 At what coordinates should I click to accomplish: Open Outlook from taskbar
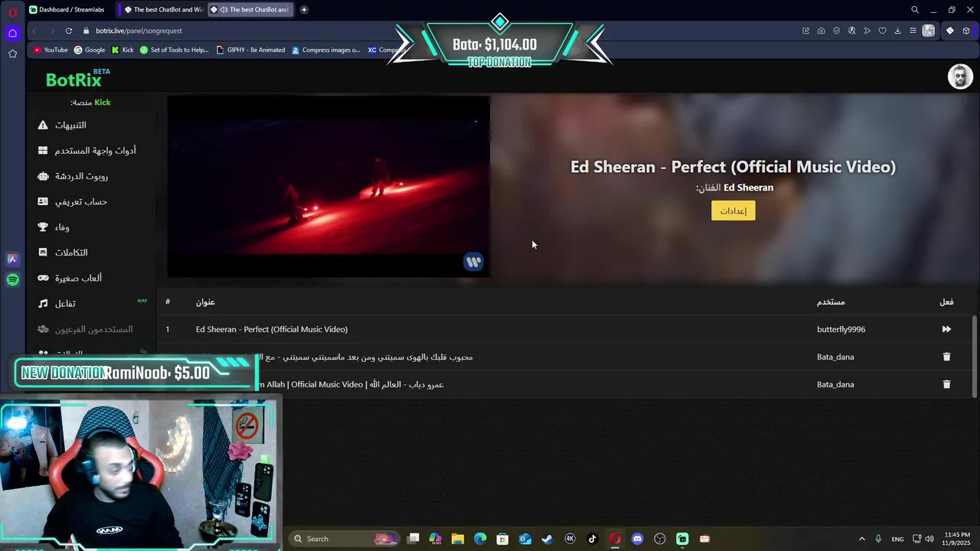coord(525,539)
